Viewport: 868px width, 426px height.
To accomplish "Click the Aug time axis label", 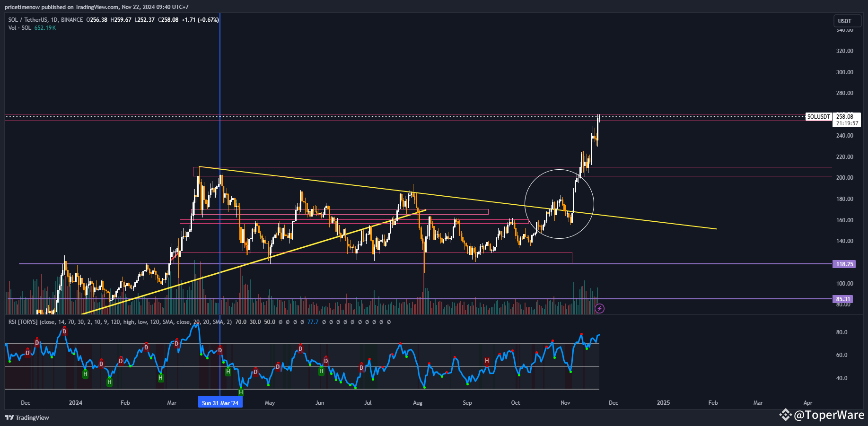I will [x=418, y=403].
